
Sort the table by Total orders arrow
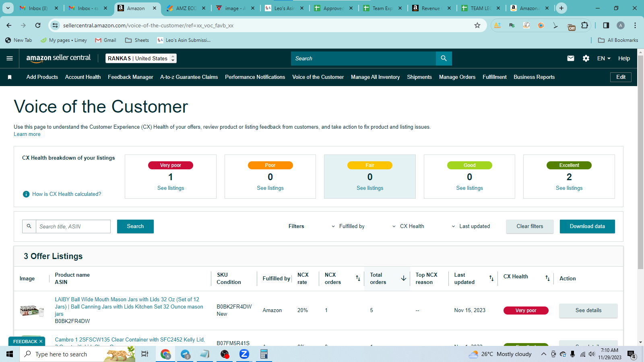point(404,278)
